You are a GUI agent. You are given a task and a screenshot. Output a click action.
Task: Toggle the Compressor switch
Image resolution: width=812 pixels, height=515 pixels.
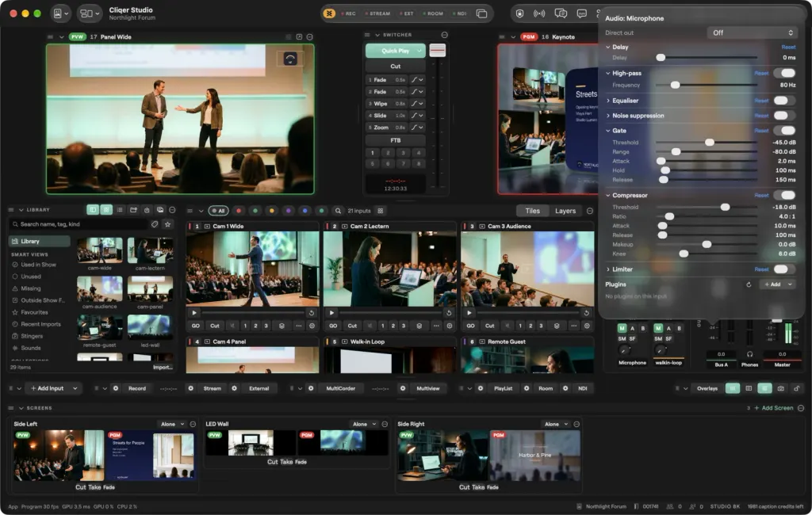tap(784, 195)
